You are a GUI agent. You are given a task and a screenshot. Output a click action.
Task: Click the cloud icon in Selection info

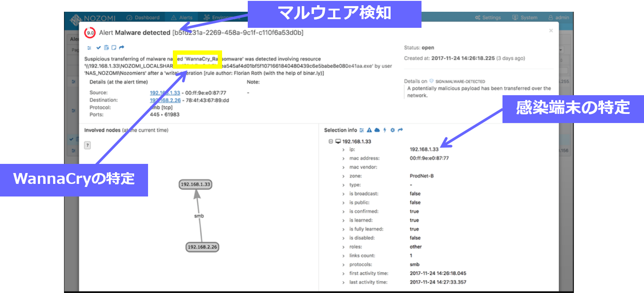coord(377,130)
